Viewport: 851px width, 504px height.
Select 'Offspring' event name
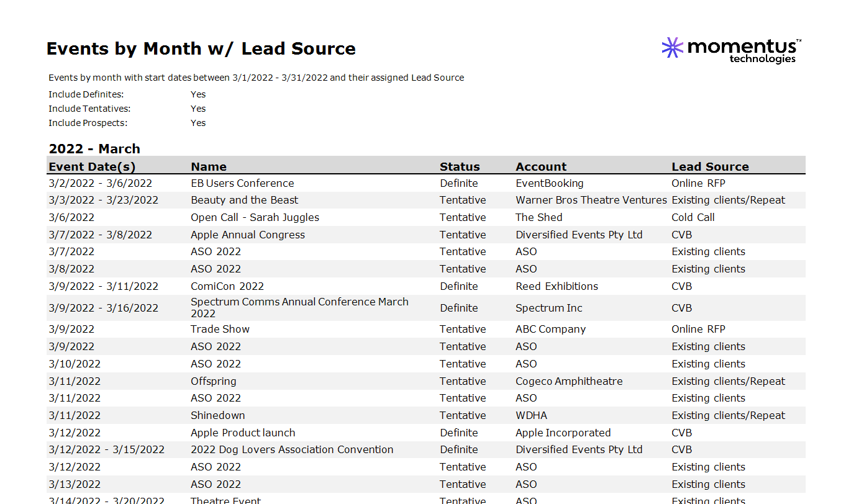(x=213, y=381)
